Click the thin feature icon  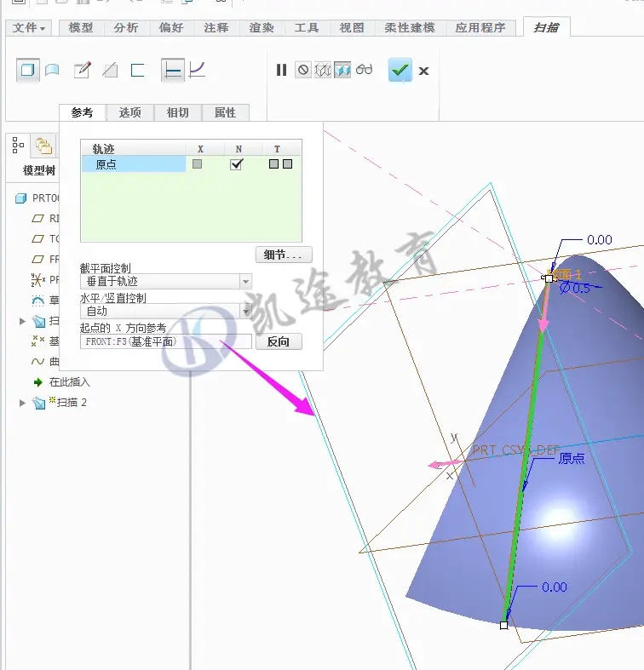tap(137, 70)
